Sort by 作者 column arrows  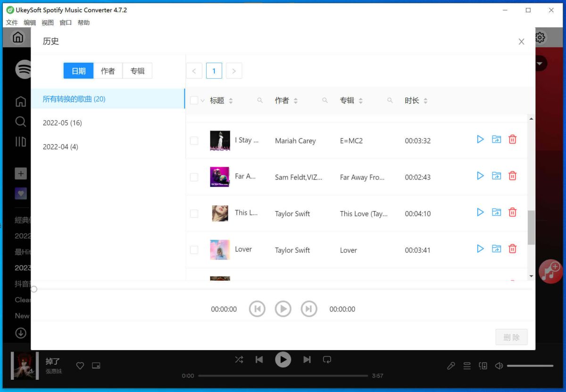(296, 101)
